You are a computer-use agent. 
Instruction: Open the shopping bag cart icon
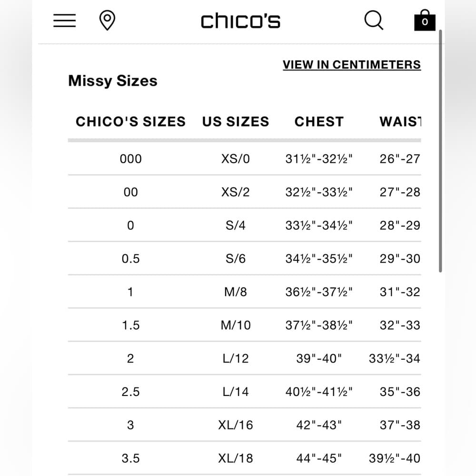coord(425,20)
